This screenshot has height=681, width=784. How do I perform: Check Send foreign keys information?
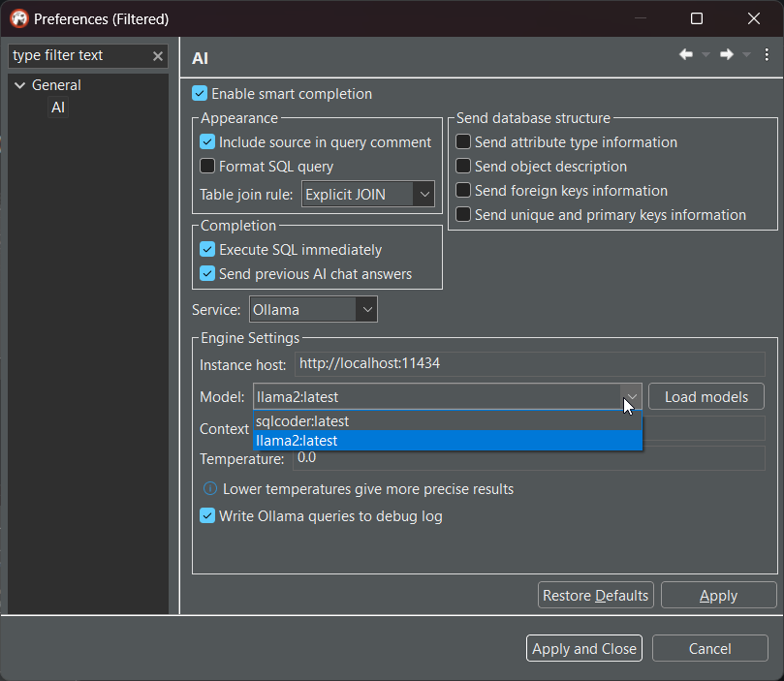tap(463, 191)
